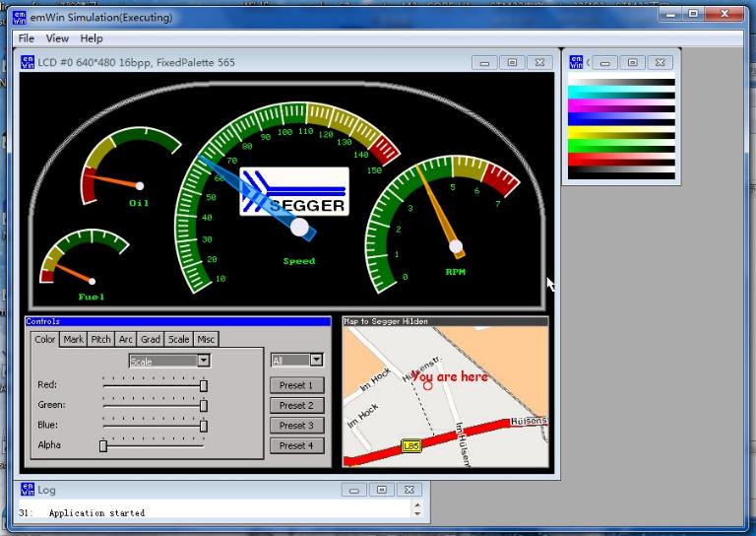Open the Scale dropdown above the Red slider
Viewport: 756px width, 536px height.
point(204,361)
